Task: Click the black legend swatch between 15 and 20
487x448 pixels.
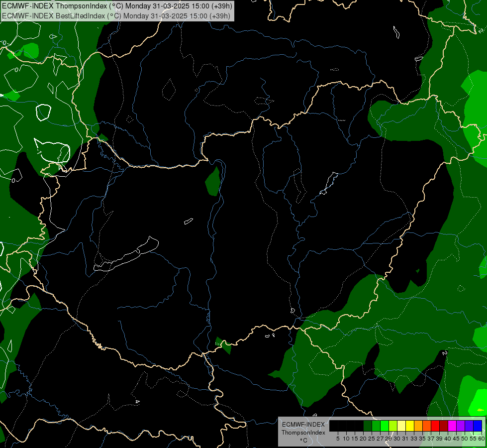Action: click(359, 426)
